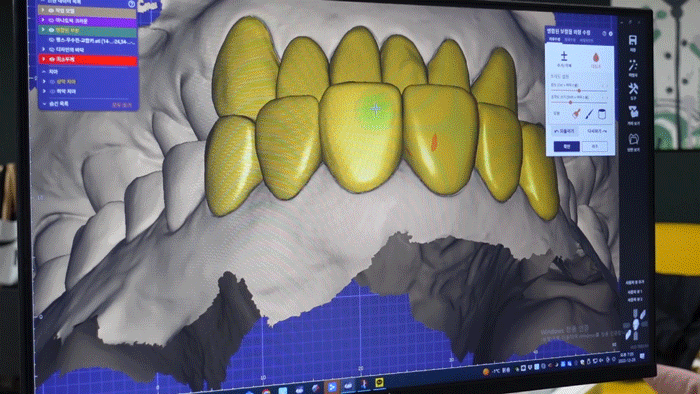Click the white cancel button in the dialog
Screen dimensions: 700x394
[x=595, y=146]
